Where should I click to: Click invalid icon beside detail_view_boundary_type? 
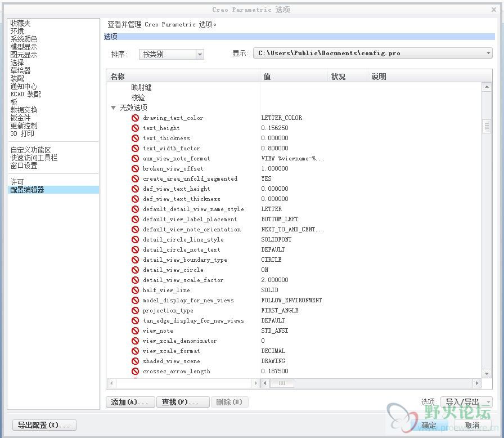point(135,260)
